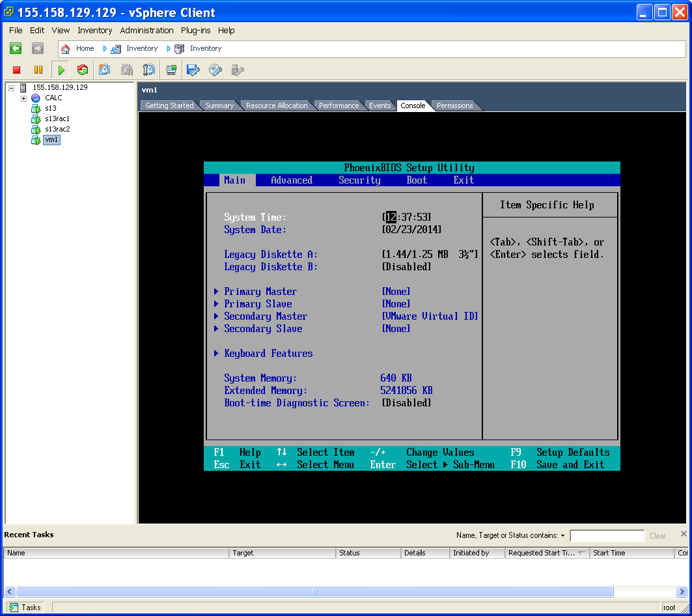Viewport: 692px width, 616px height.
Task: Open the View menu
Action: [x=61, y=31]
